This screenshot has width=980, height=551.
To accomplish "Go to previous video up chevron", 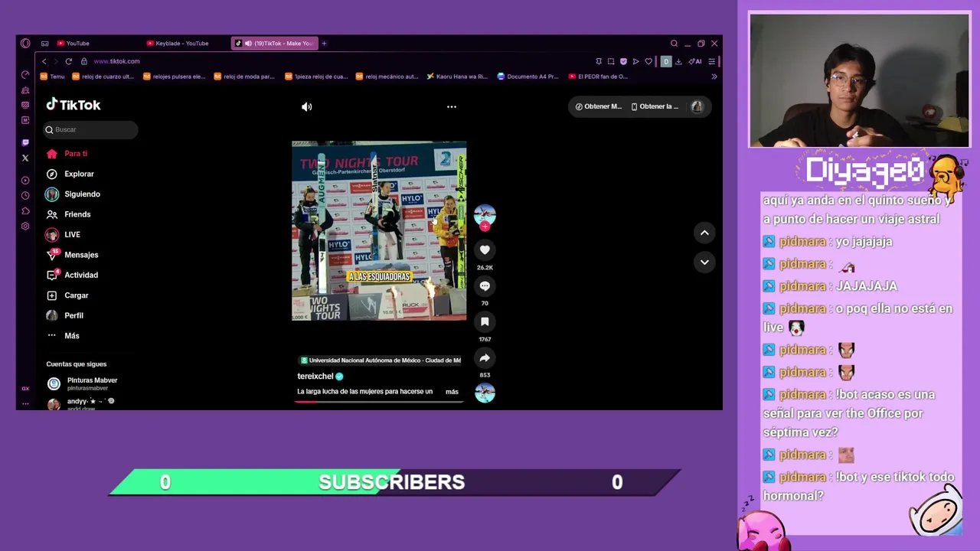I will coord(704,233).
